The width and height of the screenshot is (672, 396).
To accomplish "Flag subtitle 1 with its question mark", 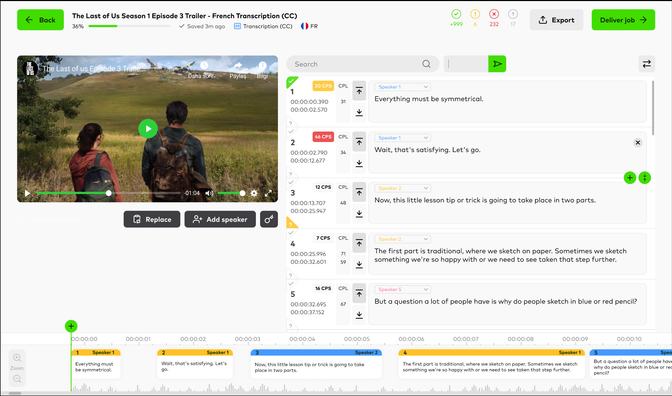I will (291, 123).
